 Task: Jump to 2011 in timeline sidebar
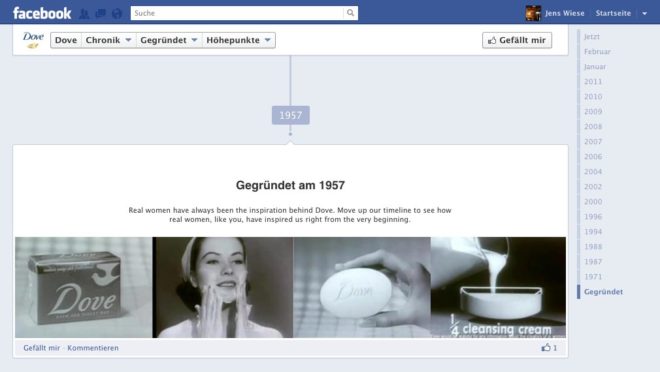pos(593,82)
